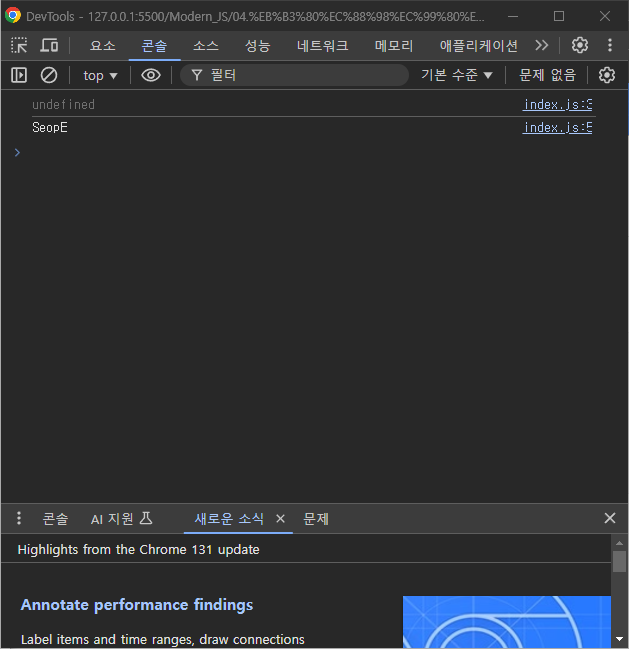
Task: Maximize the DevTools window
Action: 559,16
